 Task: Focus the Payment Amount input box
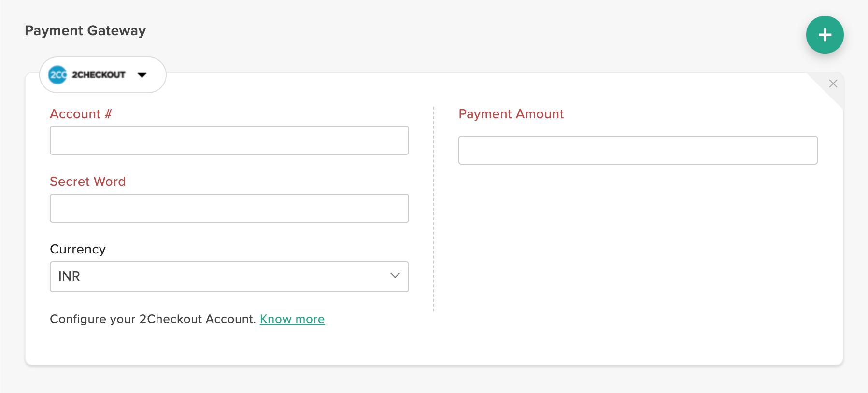click(x=638, y=150)
